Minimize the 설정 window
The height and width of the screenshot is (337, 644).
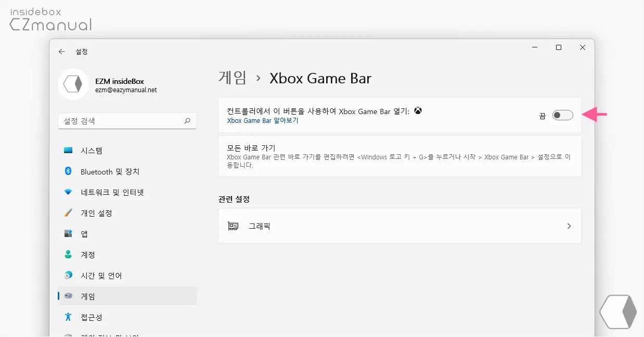(x=535, y=47)
